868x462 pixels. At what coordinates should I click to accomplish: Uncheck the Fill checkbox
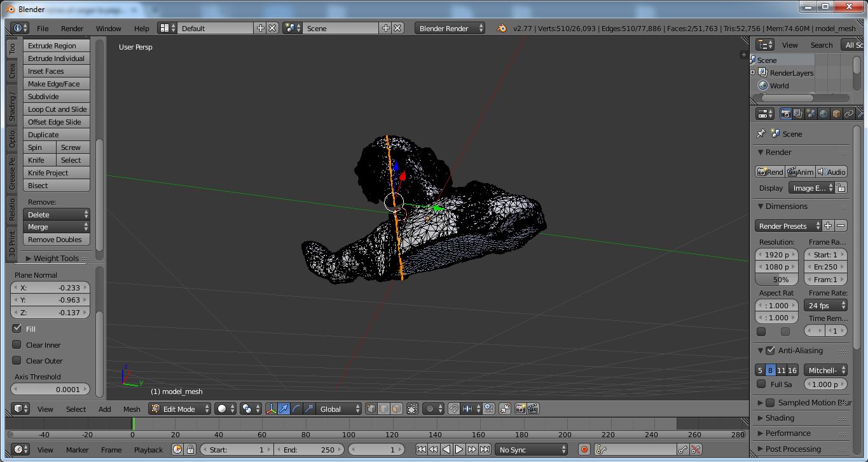pos(17,329)
